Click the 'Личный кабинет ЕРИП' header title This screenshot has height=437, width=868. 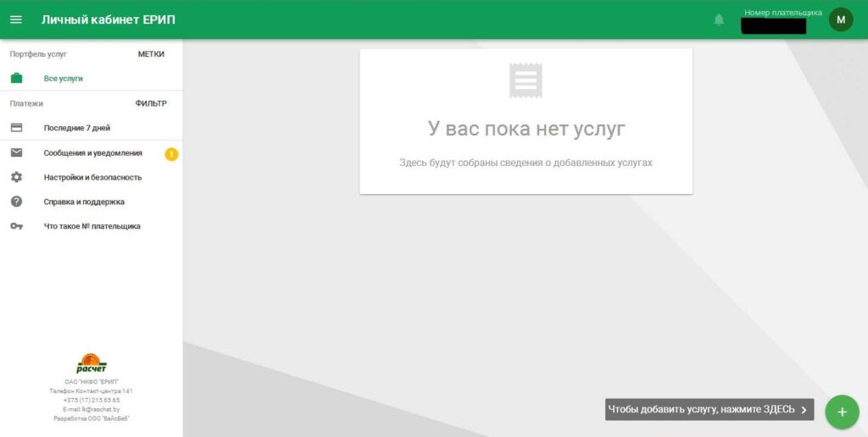click(108, 19)
